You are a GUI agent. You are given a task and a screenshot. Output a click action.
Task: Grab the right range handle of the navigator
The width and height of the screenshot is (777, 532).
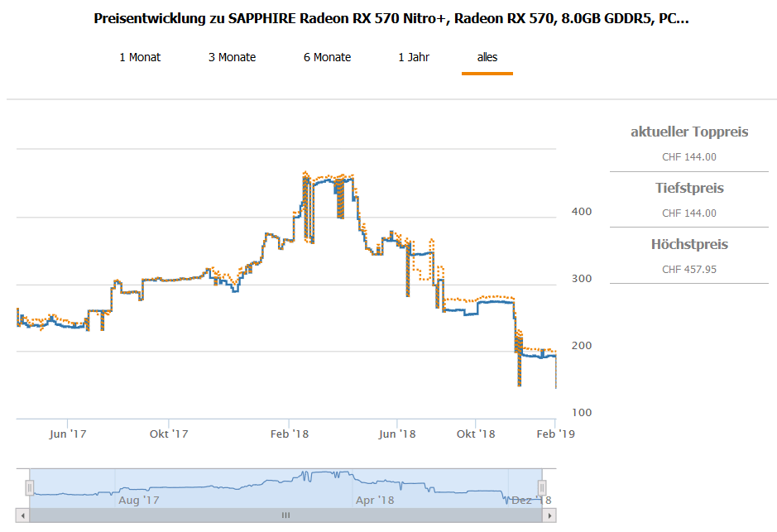pos(542,488)
